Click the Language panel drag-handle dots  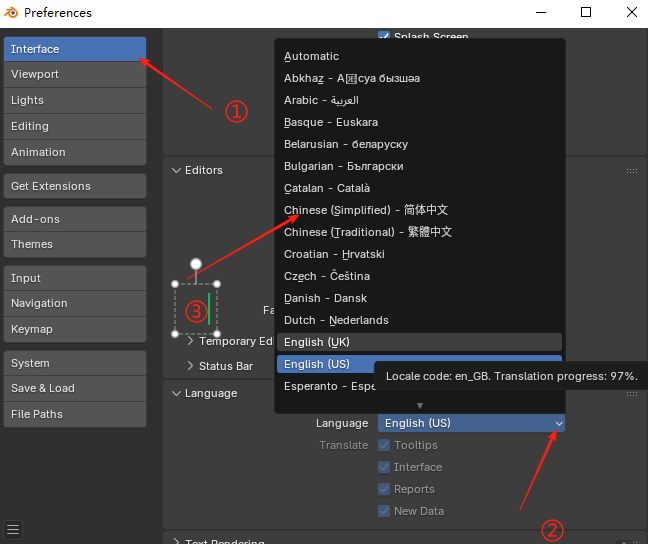(632, 394)
